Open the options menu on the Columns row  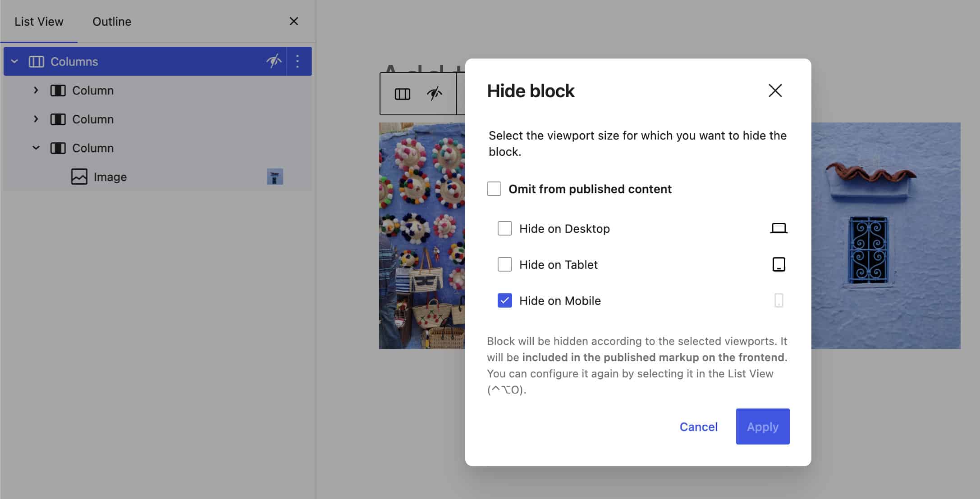298,61
